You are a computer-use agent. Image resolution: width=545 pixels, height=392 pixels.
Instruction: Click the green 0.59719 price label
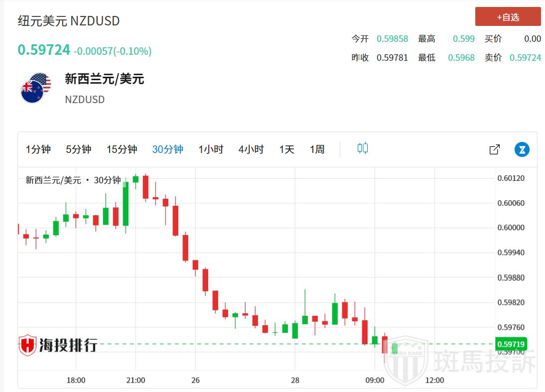tap(511, 344)
